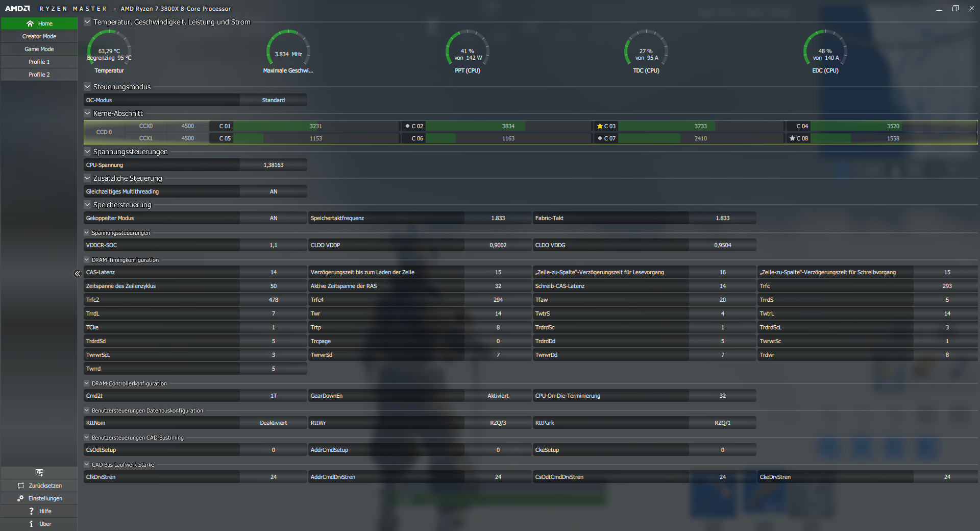
Task: Click the Einstellungen settings icon
Action: click(x=20, y=498)
